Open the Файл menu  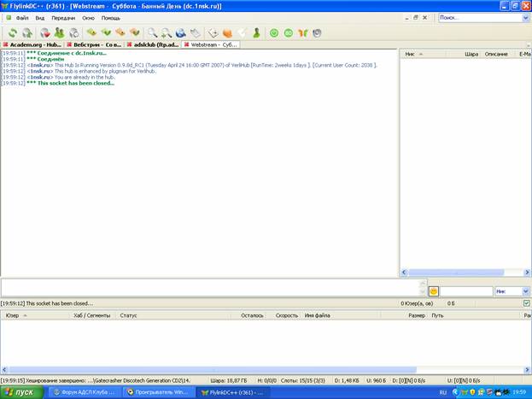pos(22,18)
